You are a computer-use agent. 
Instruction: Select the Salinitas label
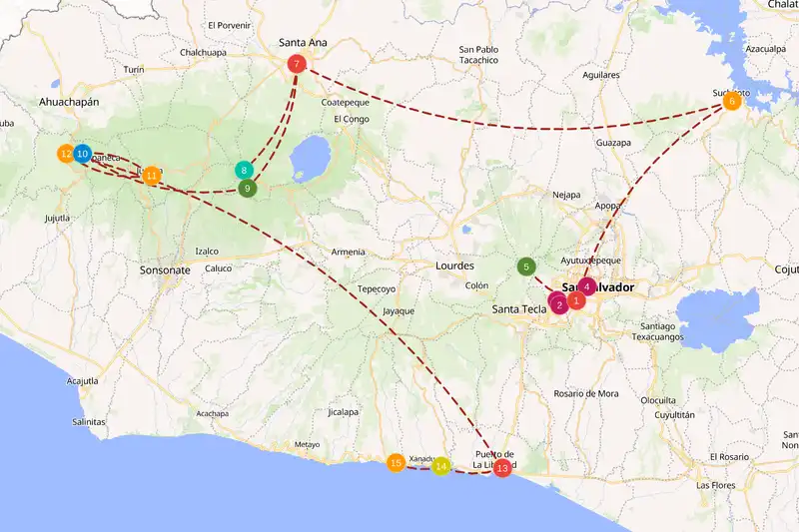[x=89, y=422]
